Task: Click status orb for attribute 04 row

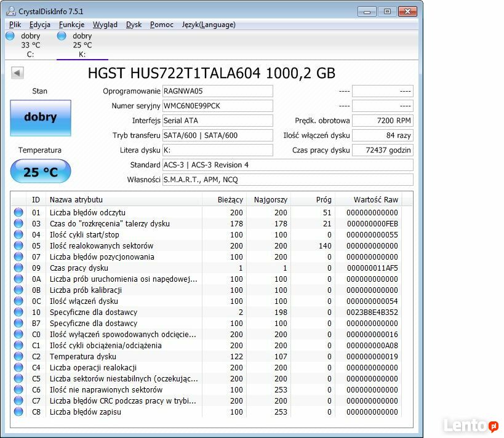Action: (x=18, y=234)
